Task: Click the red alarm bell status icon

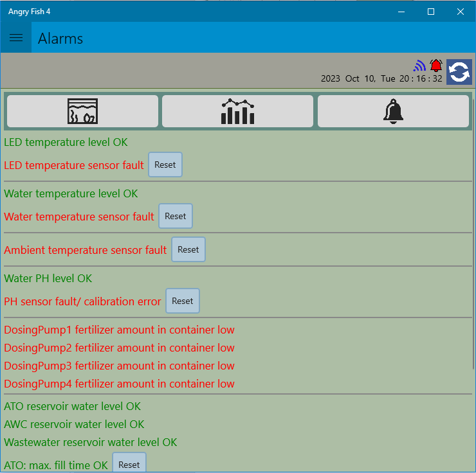Action: [436, 66]
